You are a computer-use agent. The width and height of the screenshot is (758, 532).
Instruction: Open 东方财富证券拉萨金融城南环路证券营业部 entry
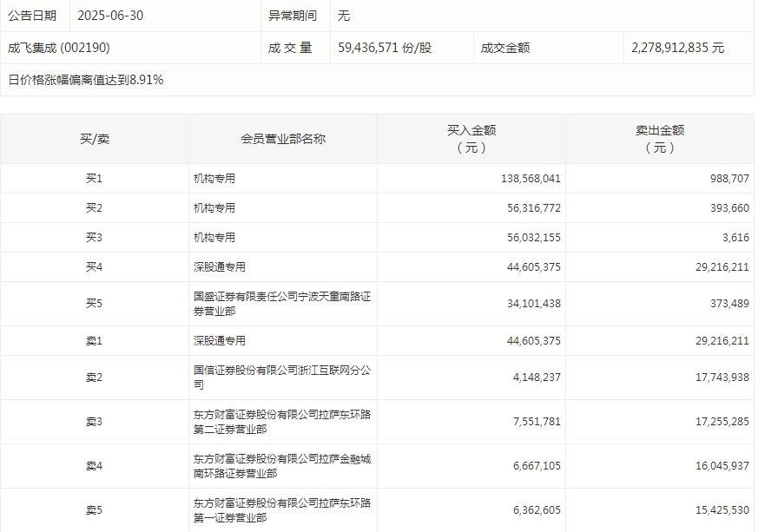[278, 466]
